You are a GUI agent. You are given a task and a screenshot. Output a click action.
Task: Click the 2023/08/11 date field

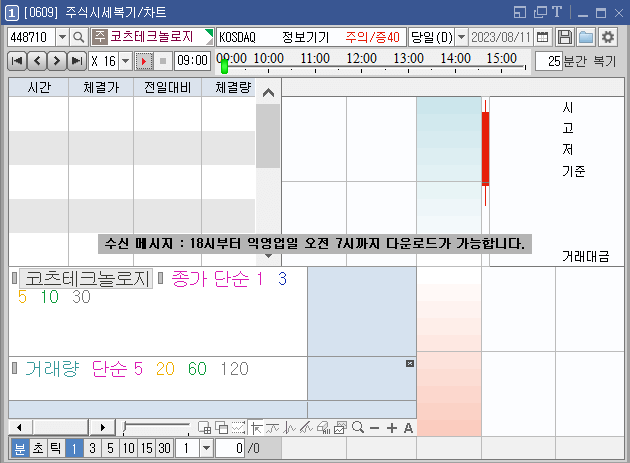pyautogui.click(x=501, y=37)
